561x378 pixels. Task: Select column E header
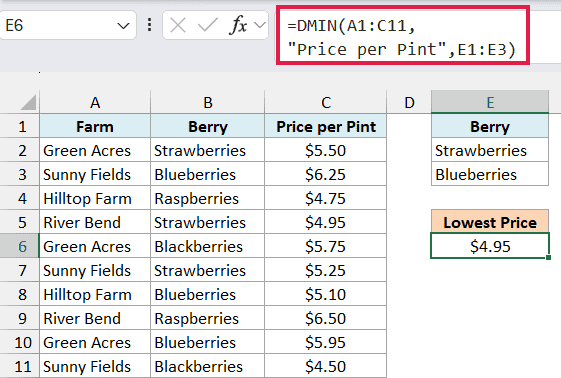coord(490,103)
